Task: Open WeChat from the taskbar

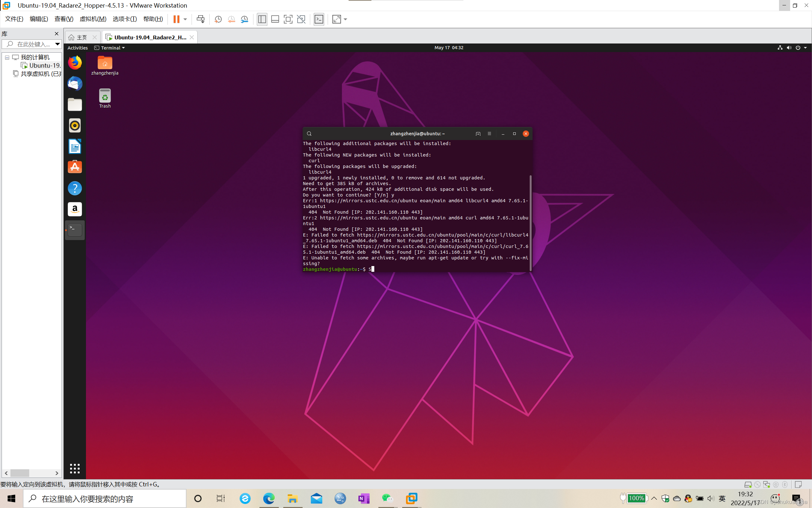Action: (388, 498)
